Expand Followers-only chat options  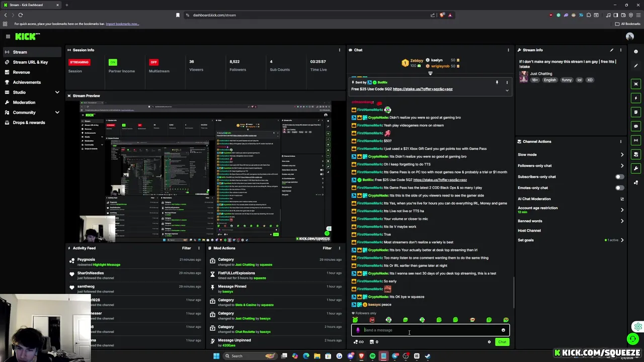622,165
